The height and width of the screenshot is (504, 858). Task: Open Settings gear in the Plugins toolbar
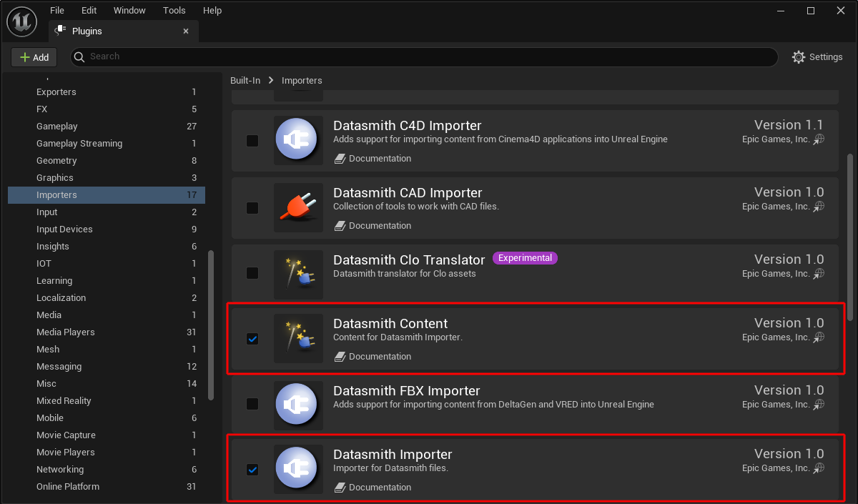817,57
